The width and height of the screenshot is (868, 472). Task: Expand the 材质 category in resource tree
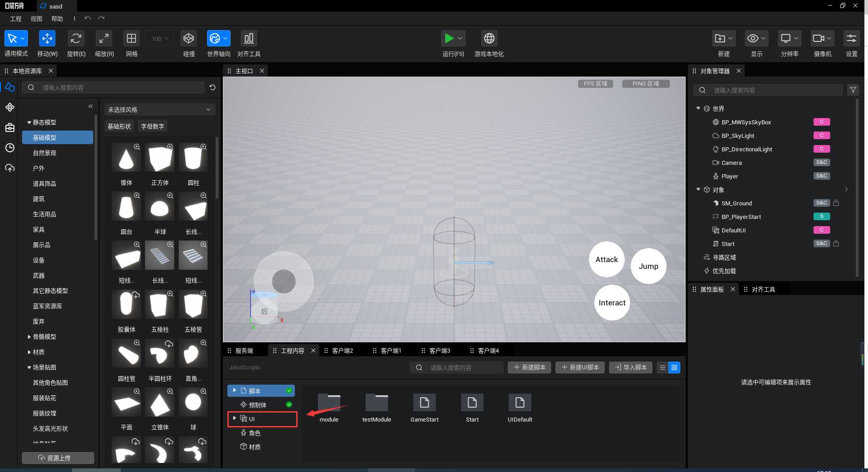pos(29,352)
